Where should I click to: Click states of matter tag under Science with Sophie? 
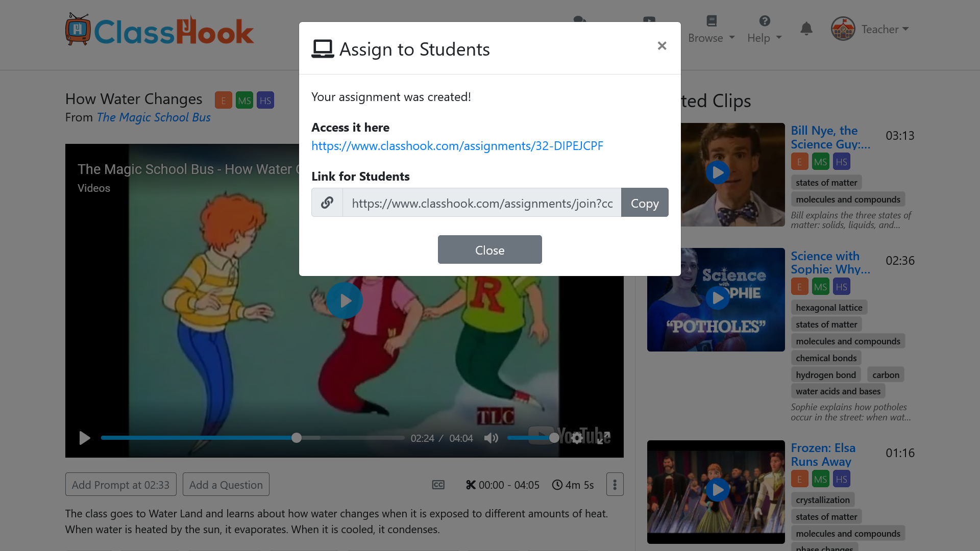(x=826, y=324)
